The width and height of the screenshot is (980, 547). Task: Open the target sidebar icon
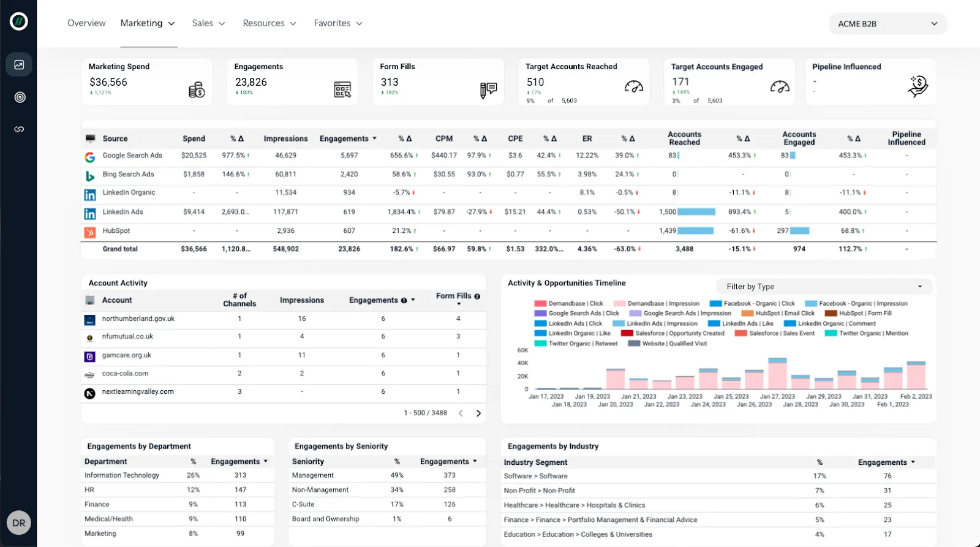click(x=20, y=97)
